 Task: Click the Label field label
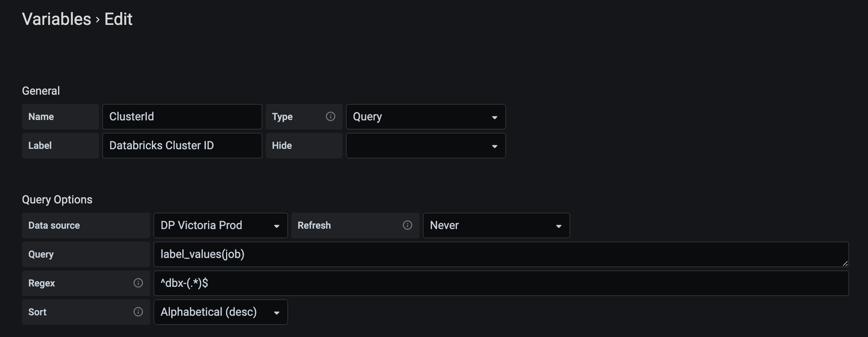pyautogui.click(x=40, y=146)
